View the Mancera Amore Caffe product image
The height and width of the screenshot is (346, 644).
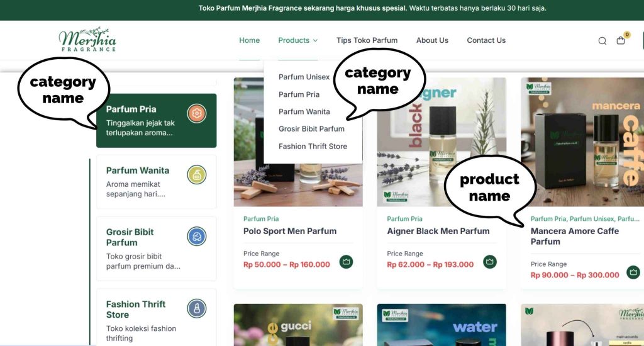click(582, 142)
